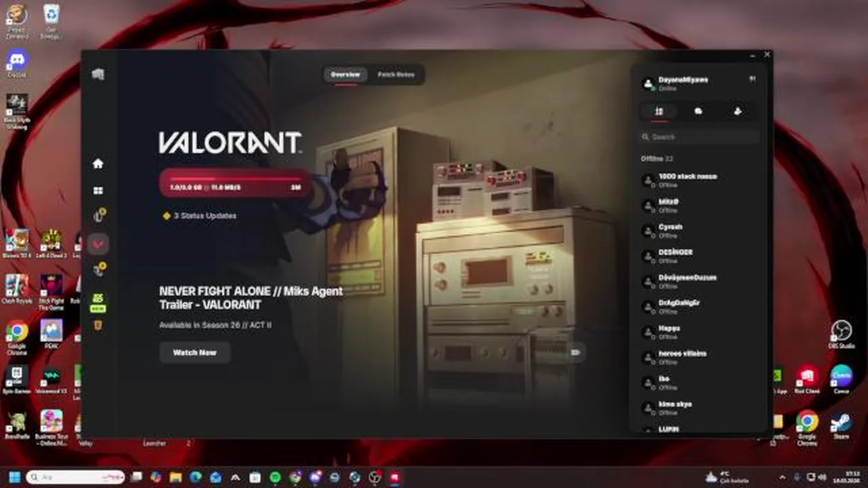This screenshot has width=868, height=488.
Task: Open Google Chrome shortcut on left desktop
Action: point(17,338)
